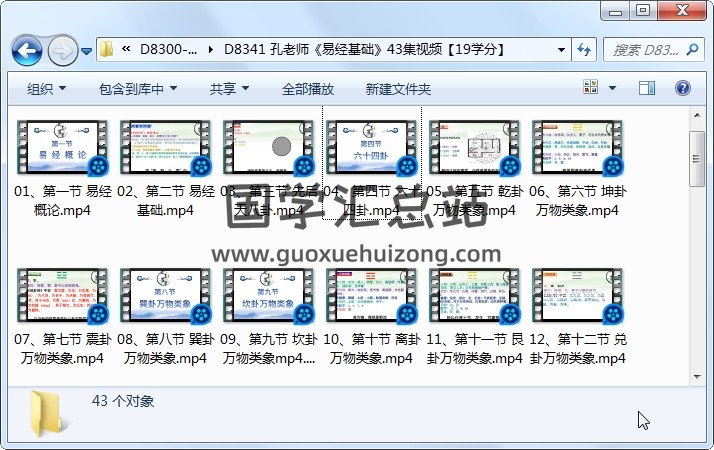The image size is (714, 450).
Task: Open the recent pages dropdown arrow
Action: pos(87,49)
